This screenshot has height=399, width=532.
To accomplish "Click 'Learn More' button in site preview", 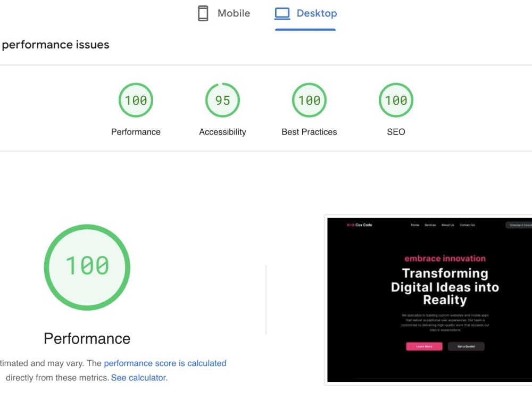I will pos(424,346).
